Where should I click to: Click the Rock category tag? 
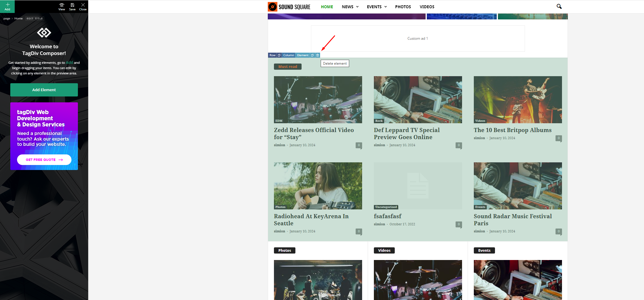[x=379, y=121]
